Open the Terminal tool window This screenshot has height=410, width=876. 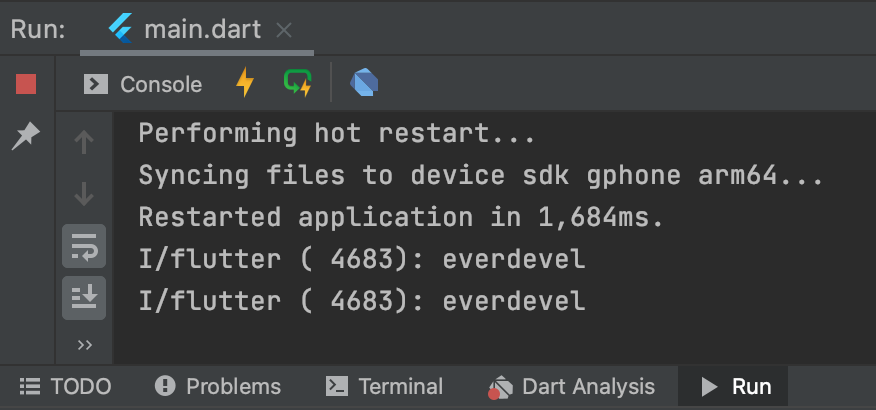[x=384, y=387]
